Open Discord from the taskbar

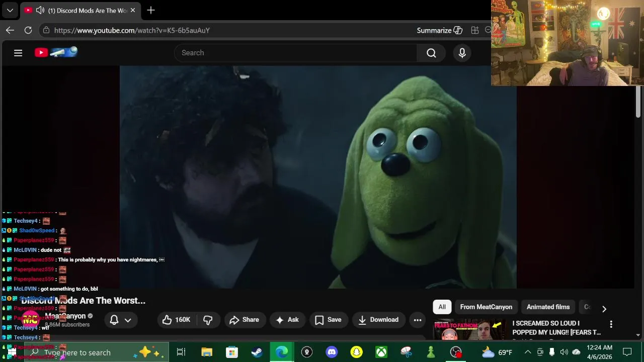click(x=332, y=352)
